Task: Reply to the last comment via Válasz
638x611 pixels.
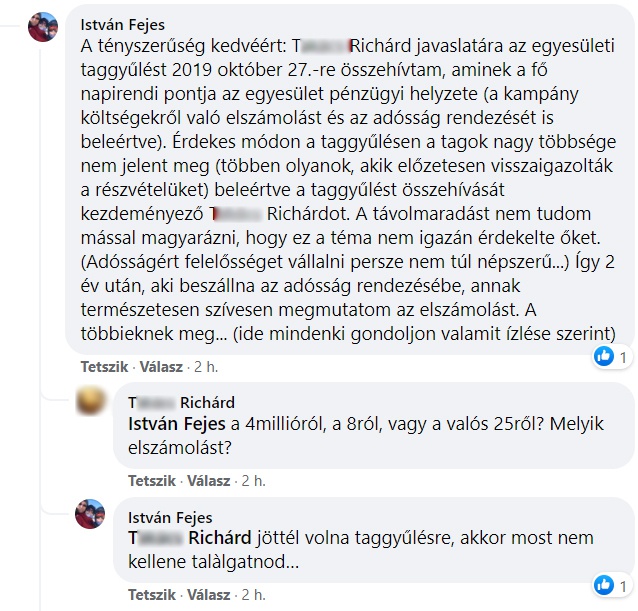Action: click(207, 593)
